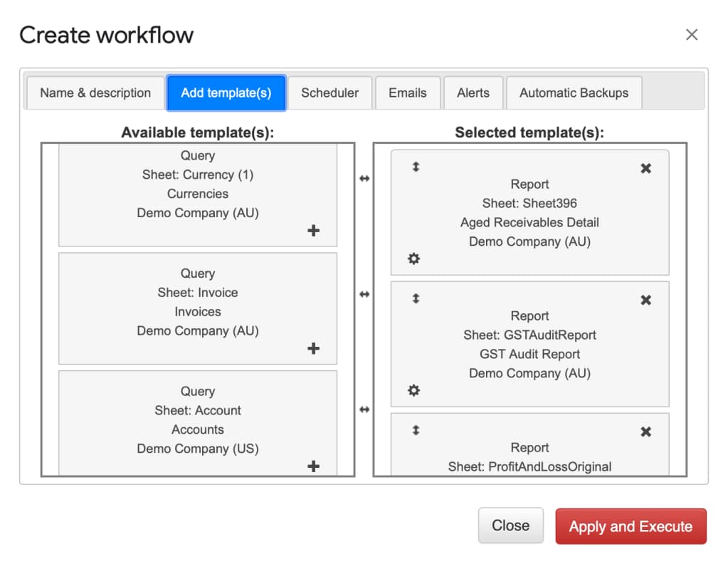Image resolution: width=728 pixels, height=564 pixels.
Task: Go to the Emails tab
Action: click(x=407, y=93)
